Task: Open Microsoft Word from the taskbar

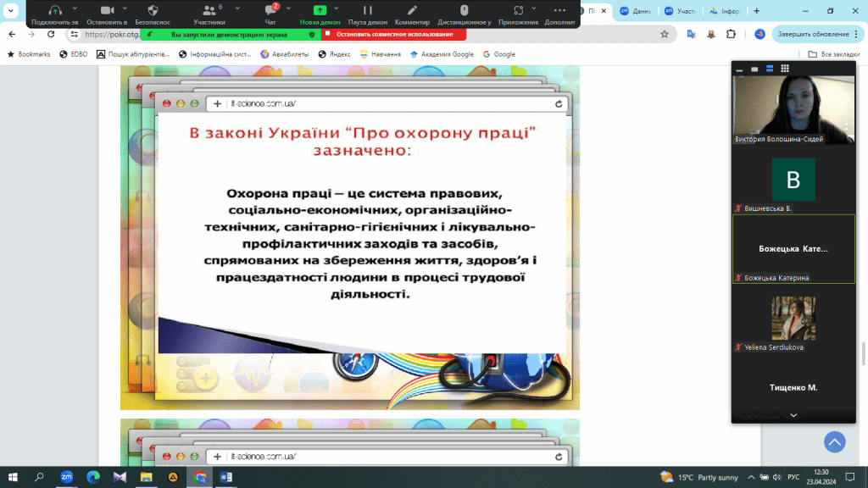Action: 226,478
